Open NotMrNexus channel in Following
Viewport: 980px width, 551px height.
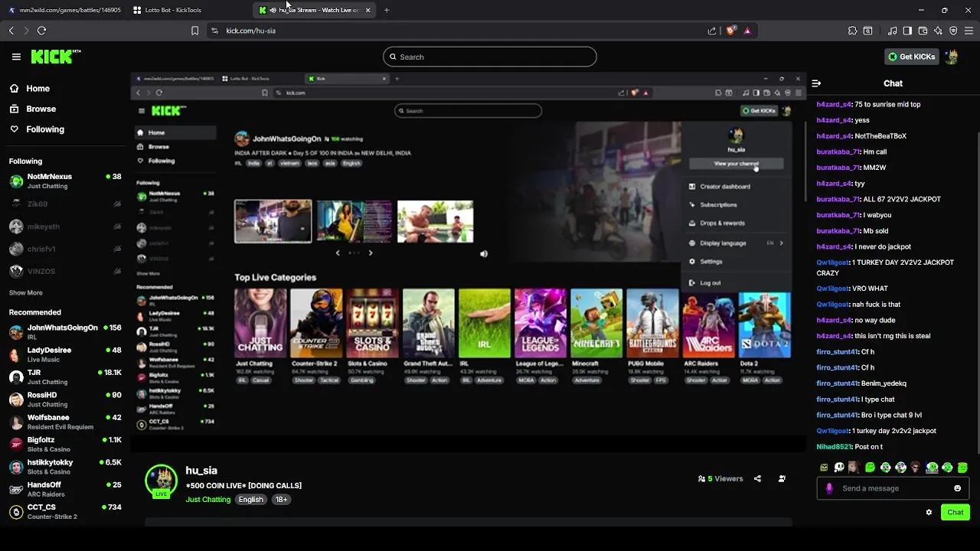(x=64, y=181)
